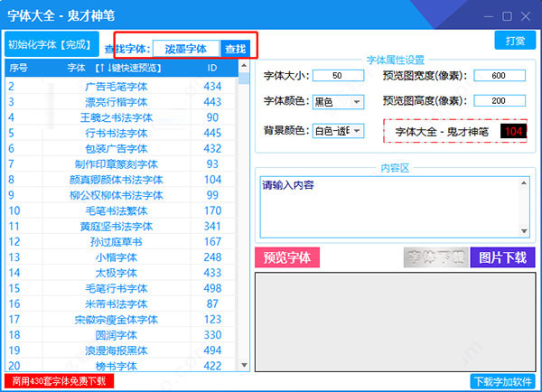The height and width of the screenshot is (392, 542).
Task: Open the 背景颜色 白色-透明 dropdown
Action: (338, 131)
